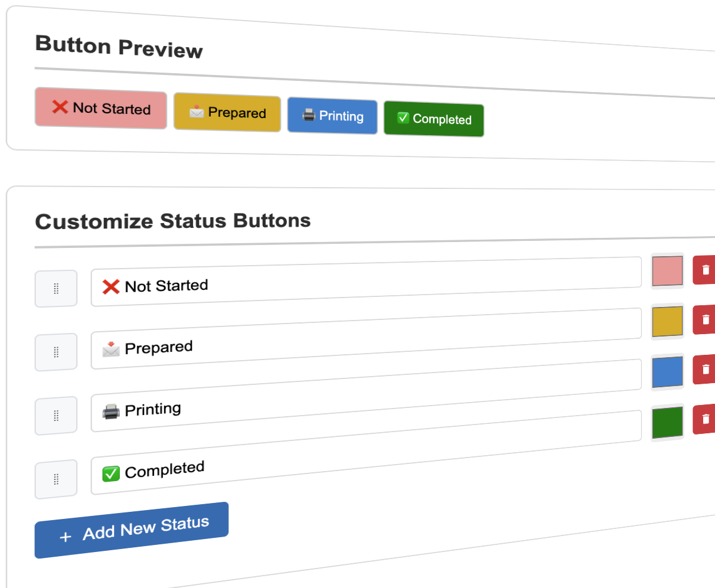Click the drag handle next to Not Started
The height and width of the screenshot is (588, 715).
pos(55,289)
